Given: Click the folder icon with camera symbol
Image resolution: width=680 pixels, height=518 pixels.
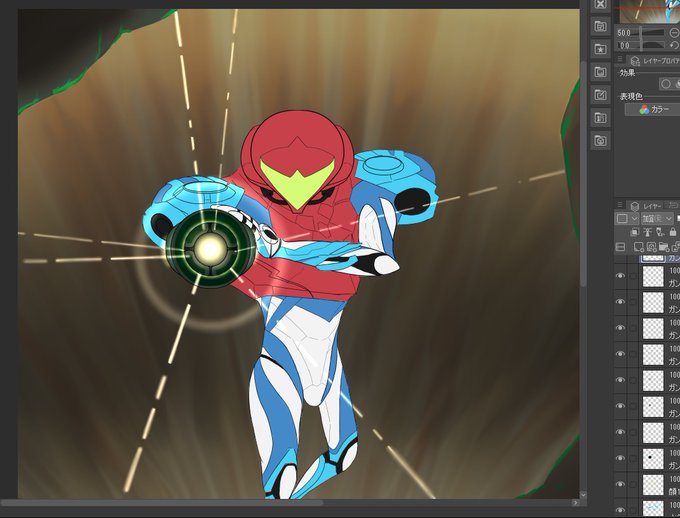Looking at the screenshot, I should pos(600,141).
